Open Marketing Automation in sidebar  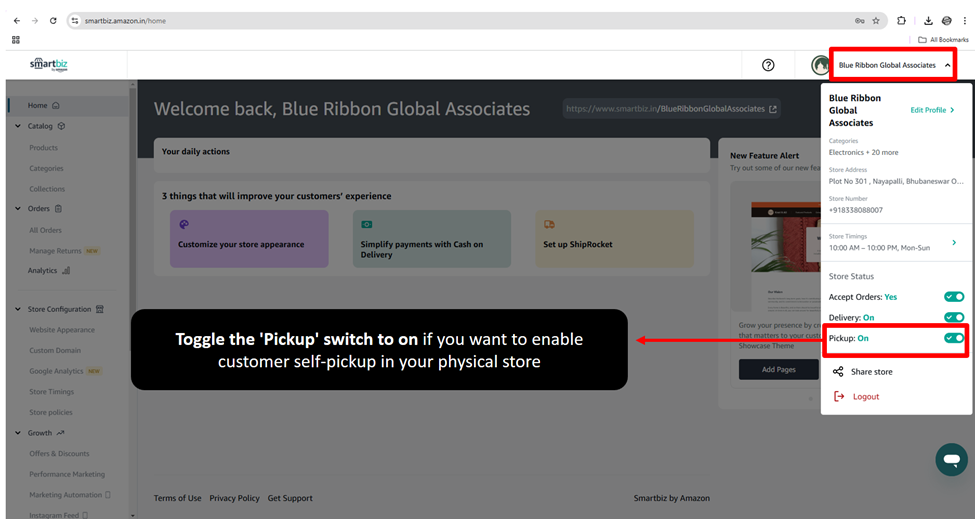pyautogui.click(x=65, y=495)
